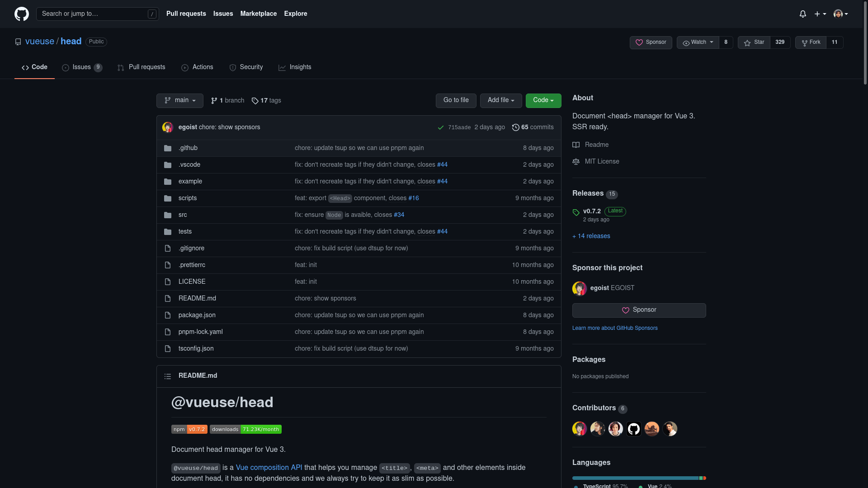Screen dimensions: 868x488
Task: Switch to the Security tab
Action: pyautogui.click(x=246, y=67)
